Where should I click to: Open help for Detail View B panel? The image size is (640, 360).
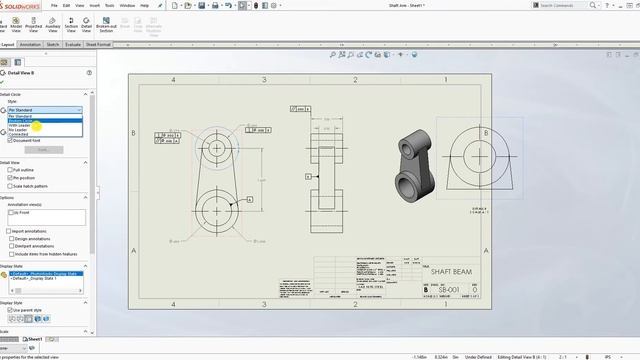[x=89, y=73]
